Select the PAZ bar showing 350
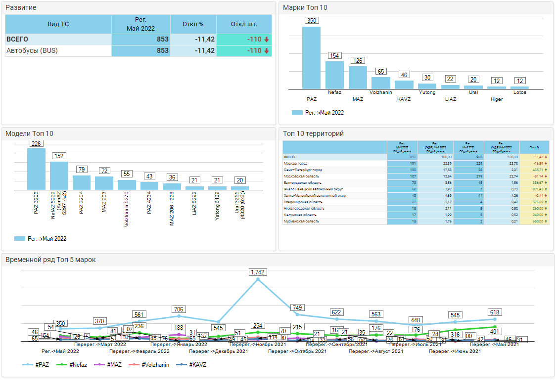The image size is (555, 392). [311, 57]
